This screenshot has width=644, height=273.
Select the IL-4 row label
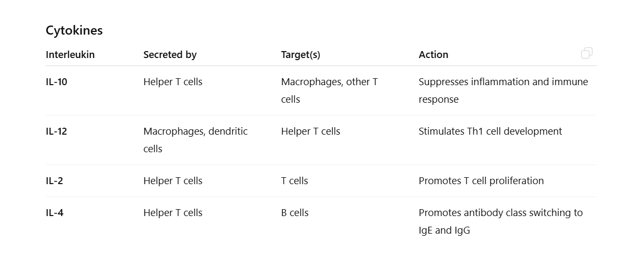[x=55, y=213]
